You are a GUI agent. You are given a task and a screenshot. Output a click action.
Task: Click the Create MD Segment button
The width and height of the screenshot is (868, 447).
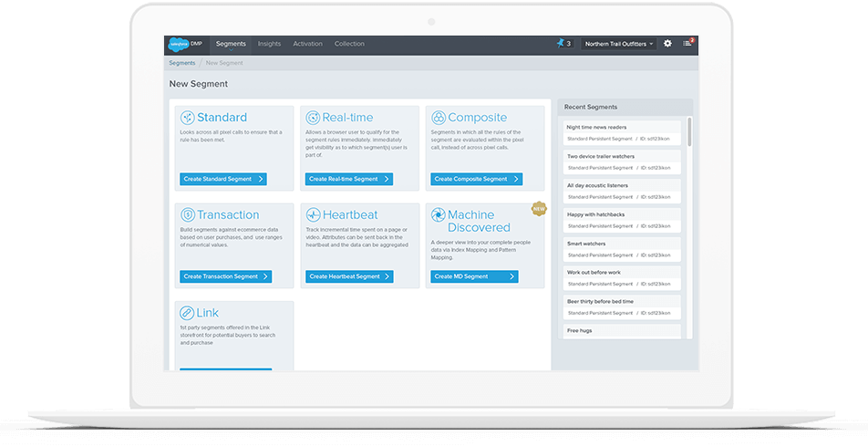tap(474, 276)
